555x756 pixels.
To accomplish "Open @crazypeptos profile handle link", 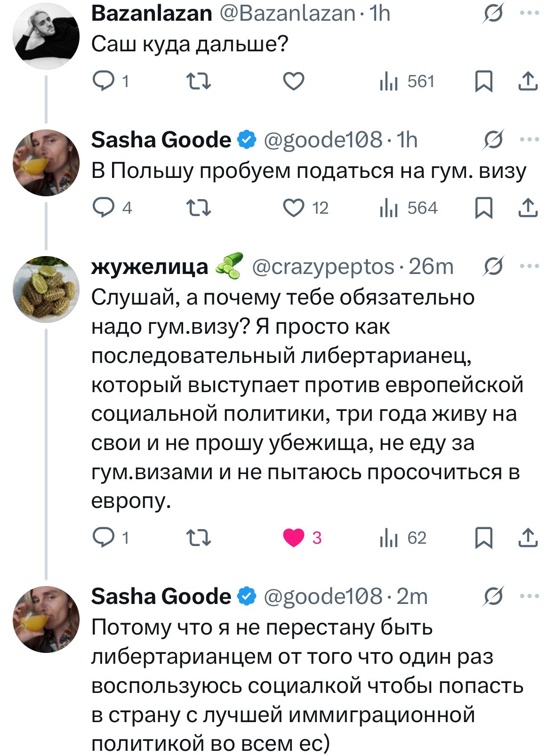I will pyautogui.click(x=323, y=267).
